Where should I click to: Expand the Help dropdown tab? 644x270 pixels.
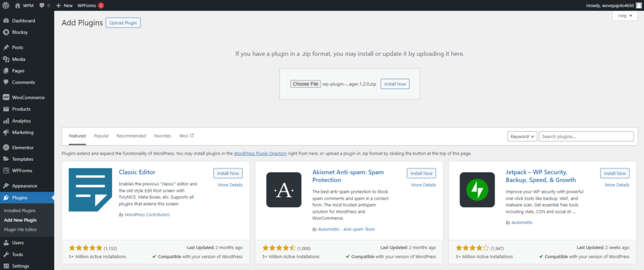click(625, 16)
